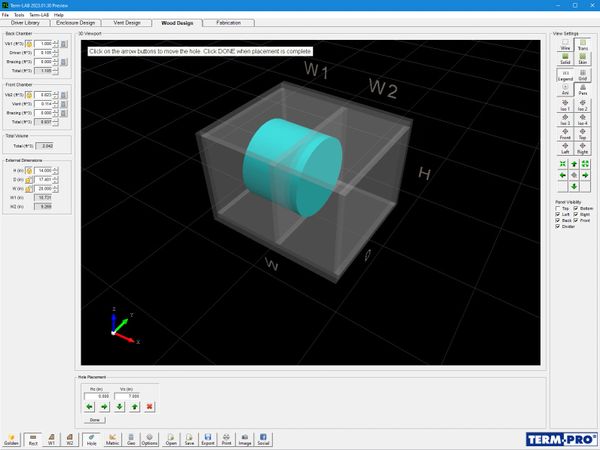Set the Iso 1 view
Screen dimensions: 600x450
565,105
